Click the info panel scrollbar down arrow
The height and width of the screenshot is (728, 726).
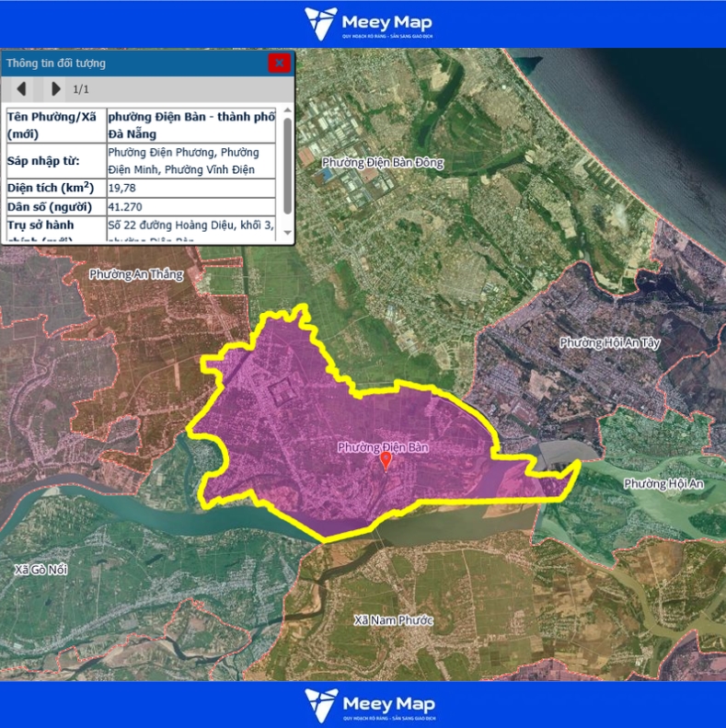point(287,236)
